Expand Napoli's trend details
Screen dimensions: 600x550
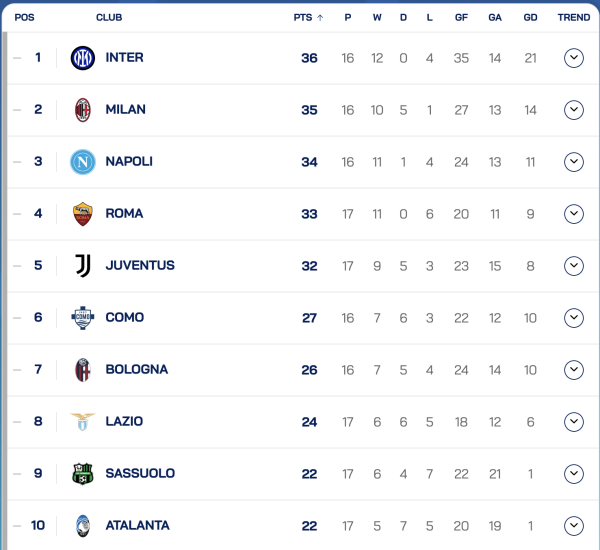point(573,162)
